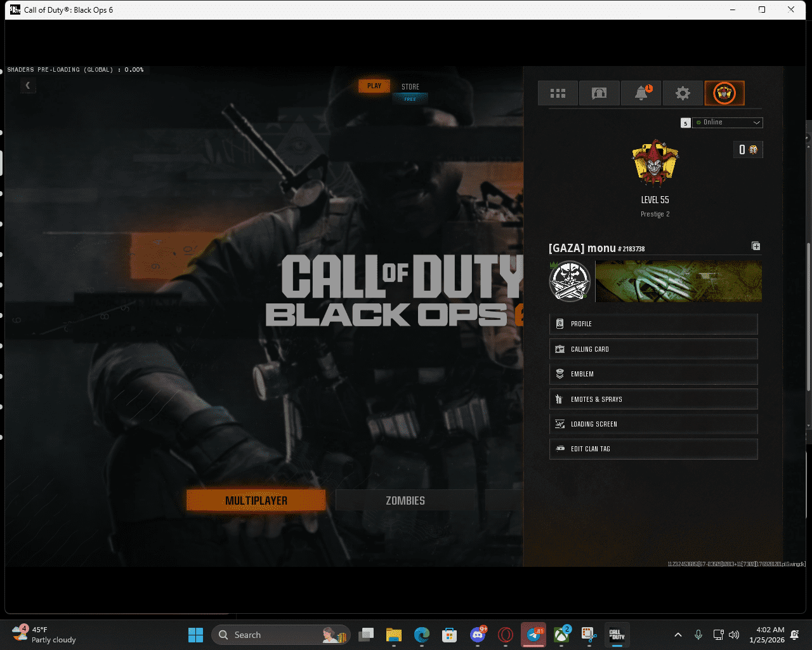Viewport: 812px width, 650px height.
Task: Click the back chevron at top left
Action: [x=28, y=85]
